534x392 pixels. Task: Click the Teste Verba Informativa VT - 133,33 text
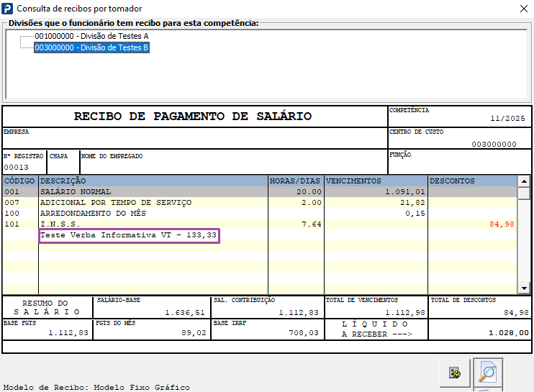pyautogui.click(x=128, y=235)
